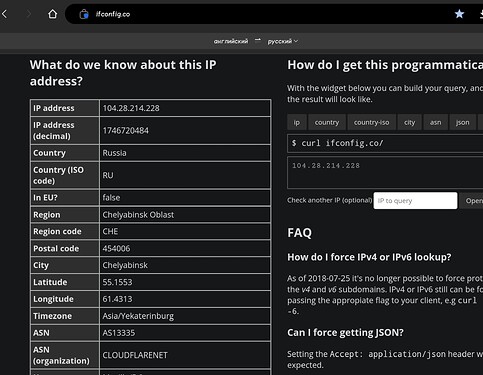Click the browser back arrow
483x375 pixels.
coord(5,14)
